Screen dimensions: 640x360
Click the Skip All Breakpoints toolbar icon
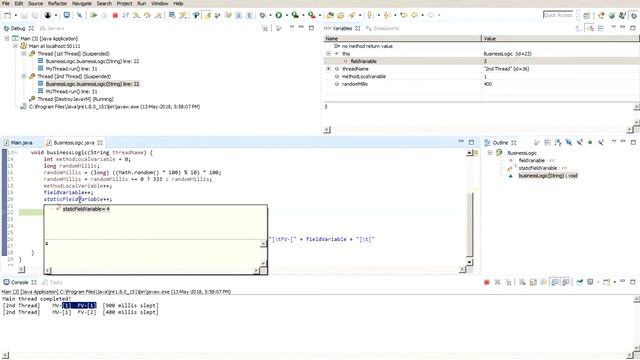click(x=80, y=15)
